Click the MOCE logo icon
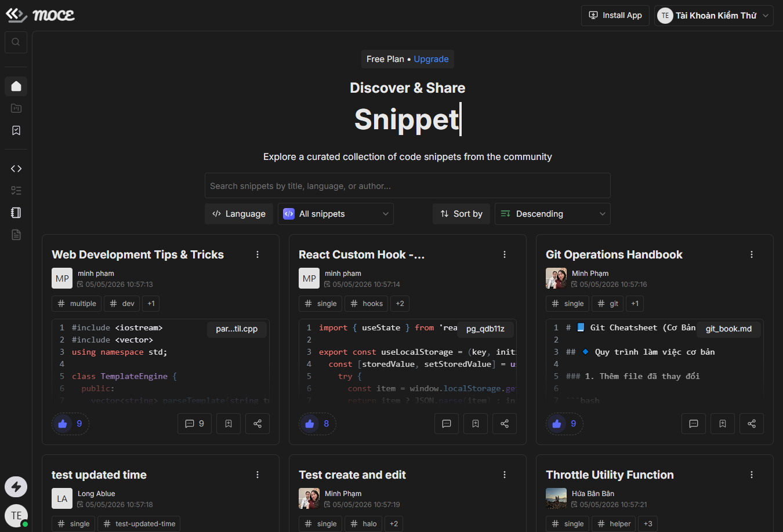The width and height of the screenshot is (783, 532). click(16, 15)
